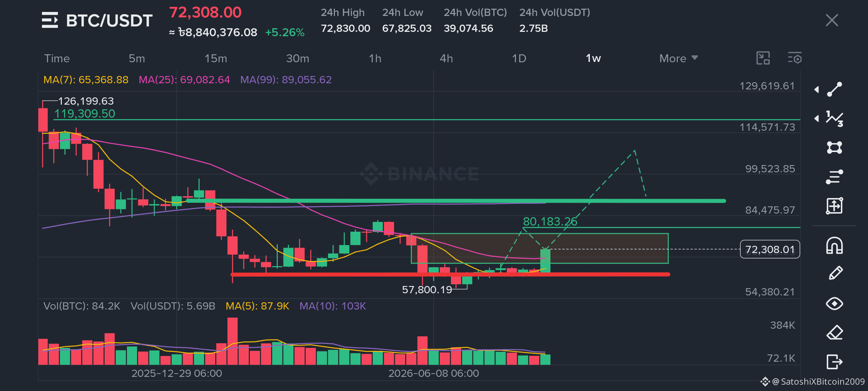This screenshot has width=868, height=391.
Task: Select the 4h timeframe
Action: point(446,58)
